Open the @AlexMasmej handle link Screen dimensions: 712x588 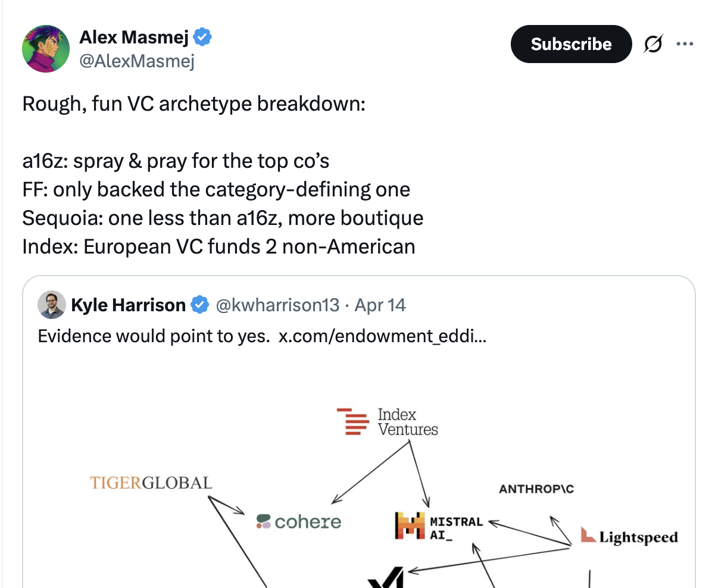pos(137,61)
